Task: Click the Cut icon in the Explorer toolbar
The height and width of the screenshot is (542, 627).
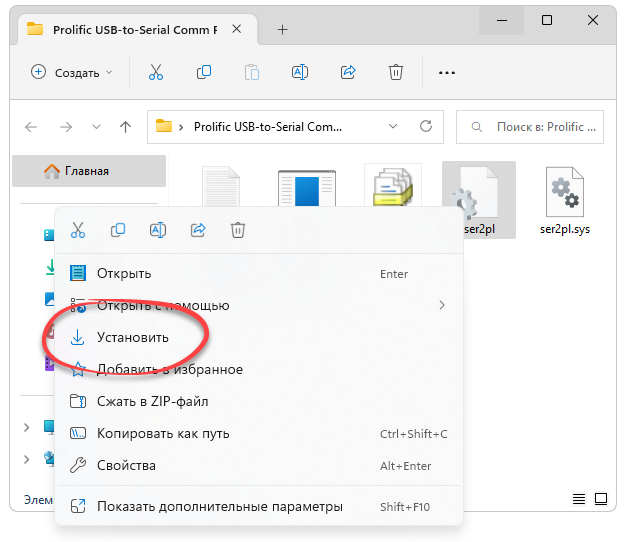Action: (156, 72)
